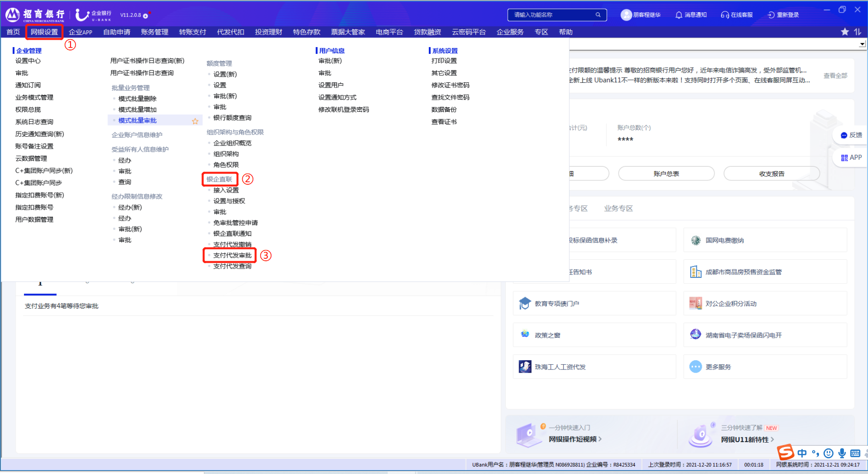The width and height of the screenshot is (868, 474).
Task: Expand the dropdown arrow below the menu bar
Action: point(862,44)
